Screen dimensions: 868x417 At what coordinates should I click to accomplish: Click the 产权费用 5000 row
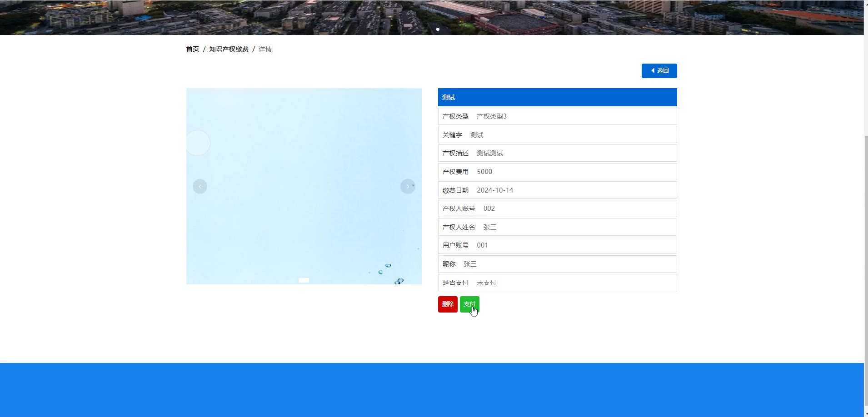[x=557, y=172]
